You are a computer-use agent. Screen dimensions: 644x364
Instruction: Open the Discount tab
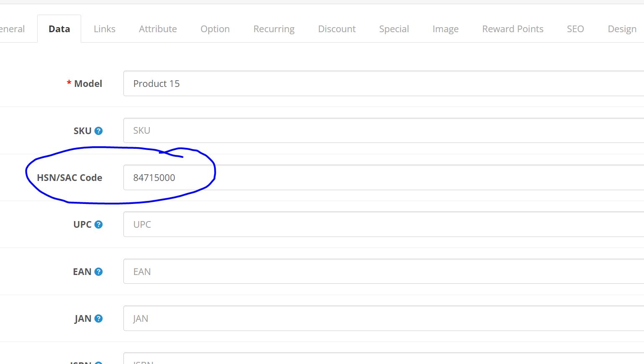(337, 29)
